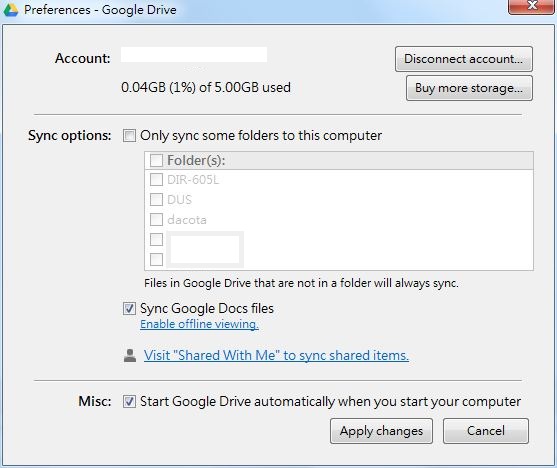Open Visit "Shared With Me" link
Image resolution: width=557 pixels, height=468 pixels.
(x=276, y=355)
